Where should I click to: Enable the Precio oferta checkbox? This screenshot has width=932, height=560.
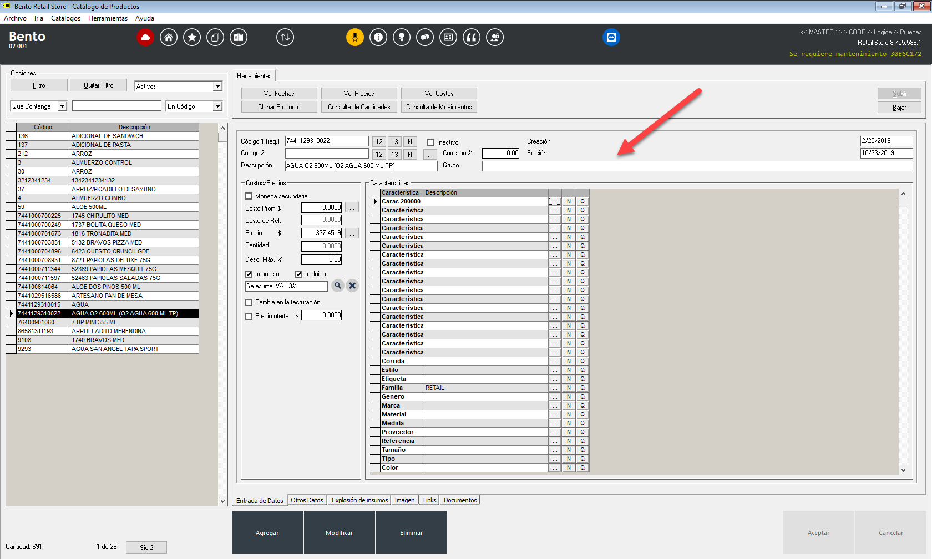click(249, 316)
